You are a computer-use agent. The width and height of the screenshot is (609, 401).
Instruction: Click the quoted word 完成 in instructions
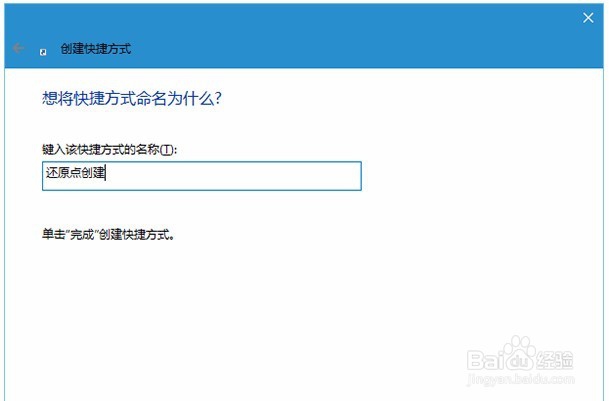click(82, 235)
